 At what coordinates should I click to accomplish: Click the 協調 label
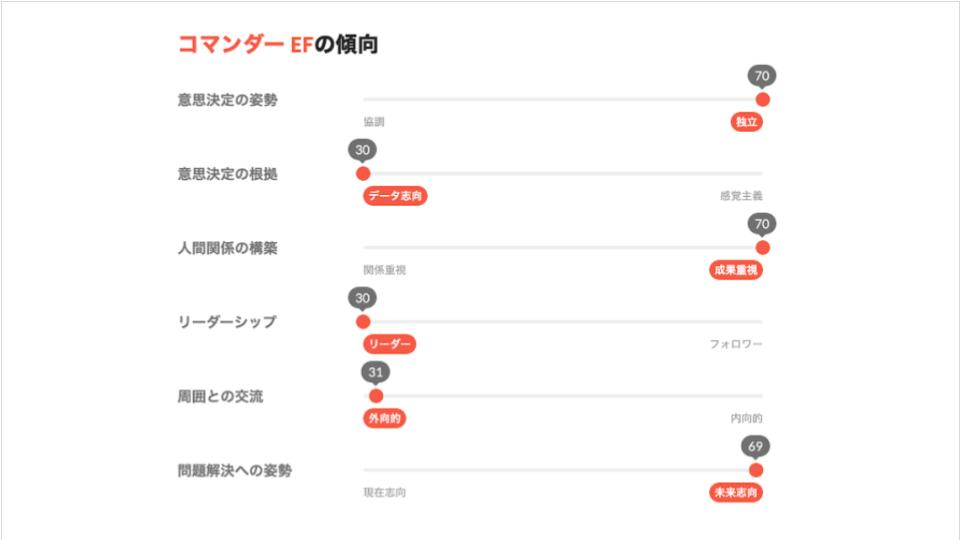tap(374, 122)
